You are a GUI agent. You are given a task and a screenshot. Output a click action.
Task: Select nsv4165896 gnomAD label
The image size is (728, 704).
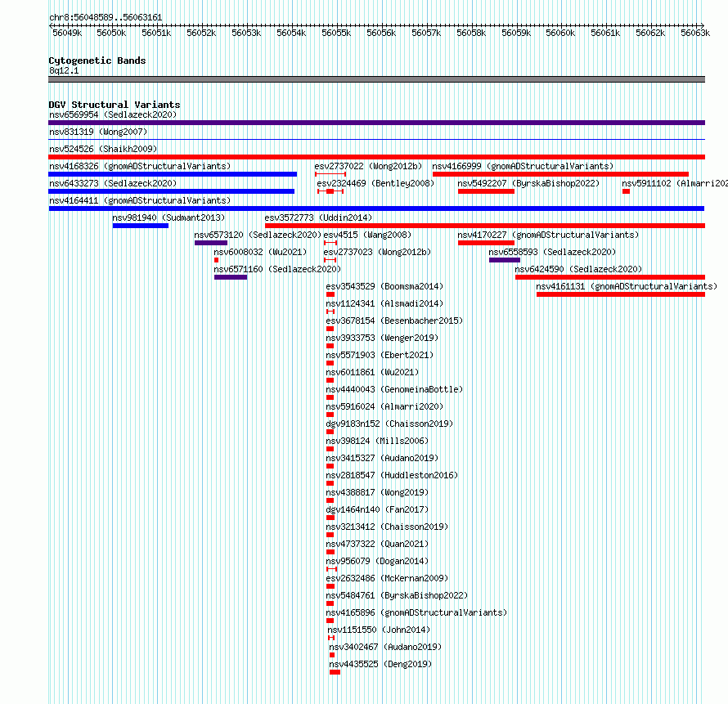(416, 612)
